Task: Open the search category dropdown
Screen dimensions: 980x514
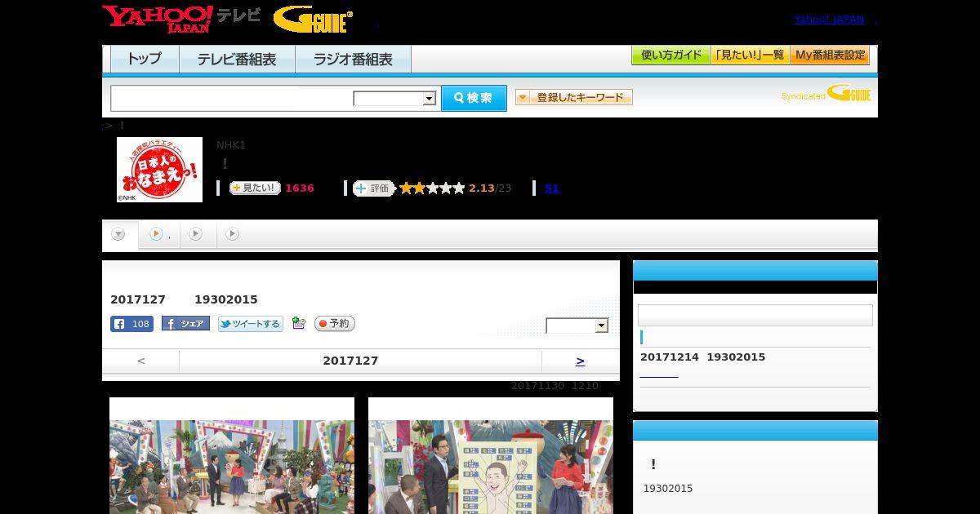Action: click(395, 99)
